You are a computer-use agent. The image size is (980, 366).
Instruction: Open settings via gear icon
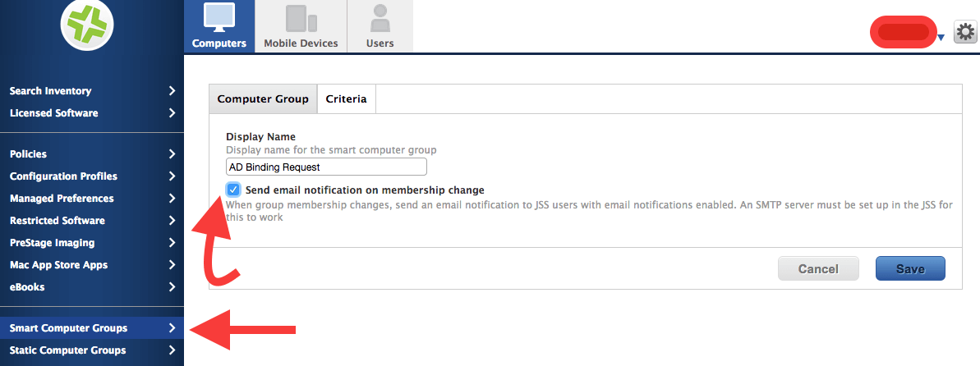[965, 32]
